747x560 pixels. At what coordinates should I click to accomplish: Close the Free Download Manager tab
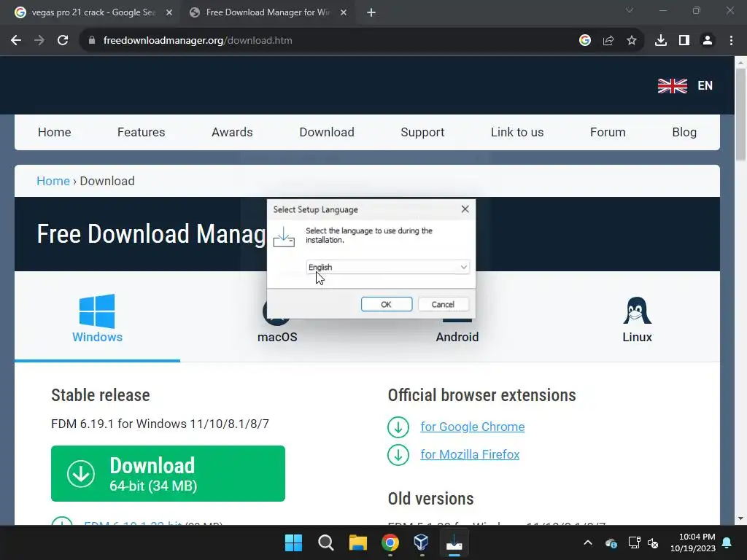344,12
